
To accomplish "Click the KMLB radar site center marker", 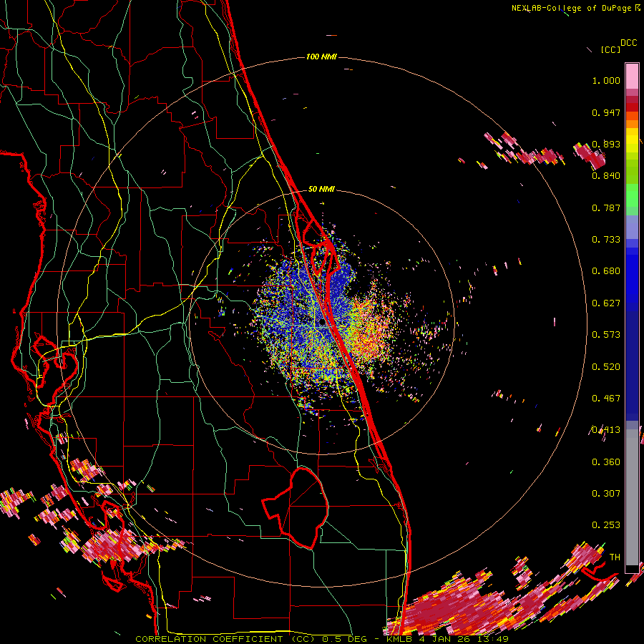I will point(323,323).
